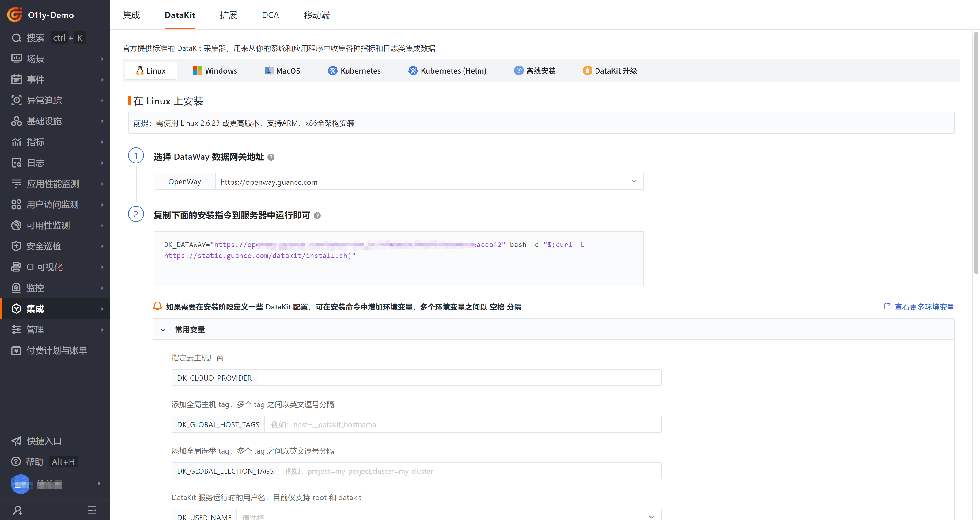Click help icon beside 选择 DataWay 数据网关地址
Screen dimensions: 980x520
pyautogui.click(x=271, y=157)
